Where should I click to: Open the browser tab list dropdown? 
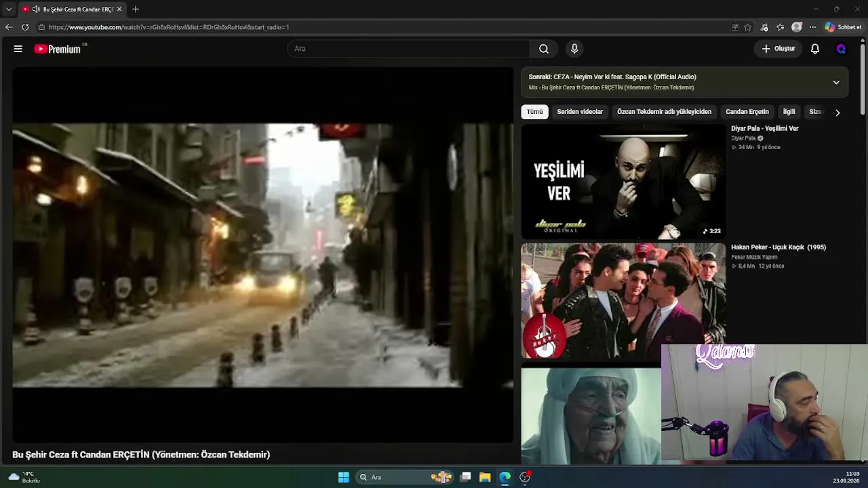(x=9, y=9)
